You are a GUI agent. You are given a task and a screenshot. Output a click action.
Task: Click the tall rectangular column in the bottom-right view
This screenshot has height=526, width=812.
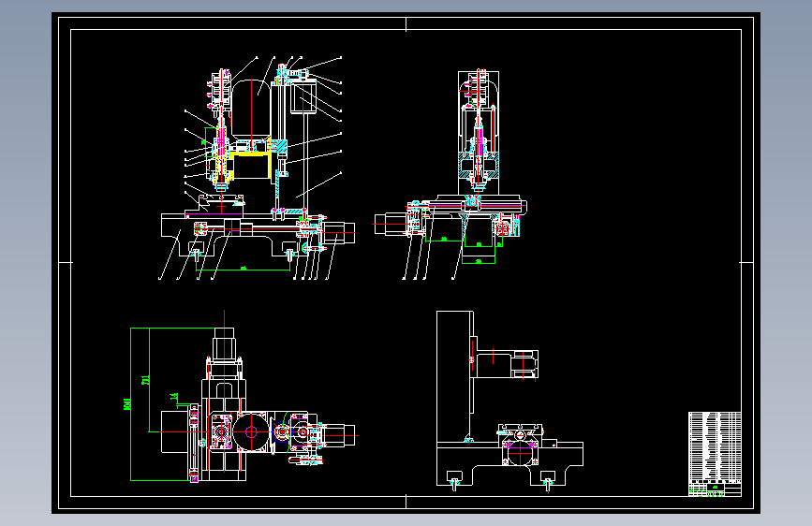point(454,377)
